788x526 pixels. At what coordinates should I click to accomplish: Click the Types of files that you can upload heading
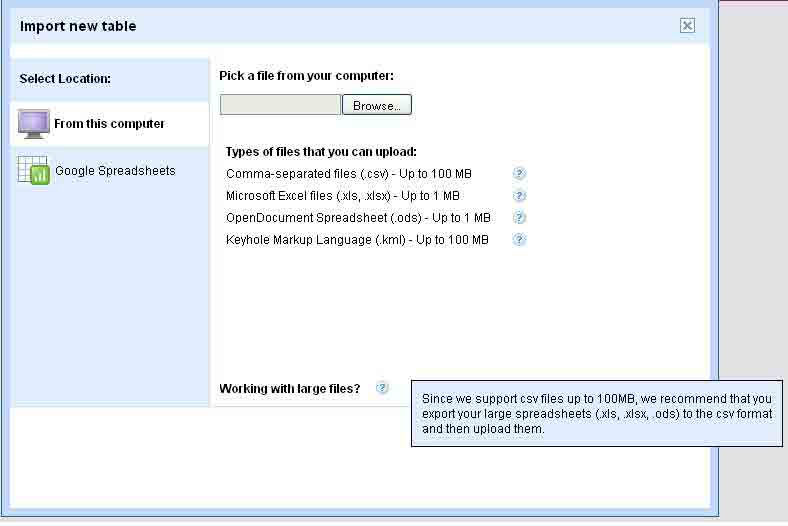click(321, 152)
